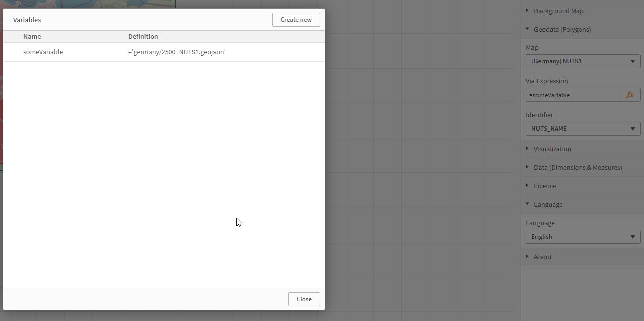The image size is (644, 321).
Task: Click the Via Expression input field
Action: pos(572,95)
